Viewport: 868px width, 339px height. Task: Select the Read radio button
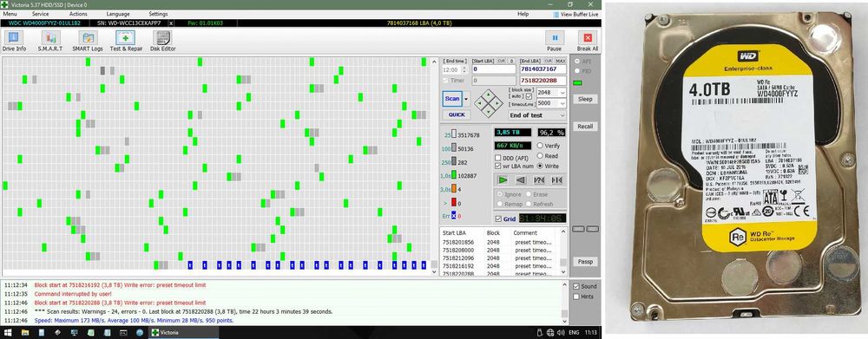click(540, 156)
